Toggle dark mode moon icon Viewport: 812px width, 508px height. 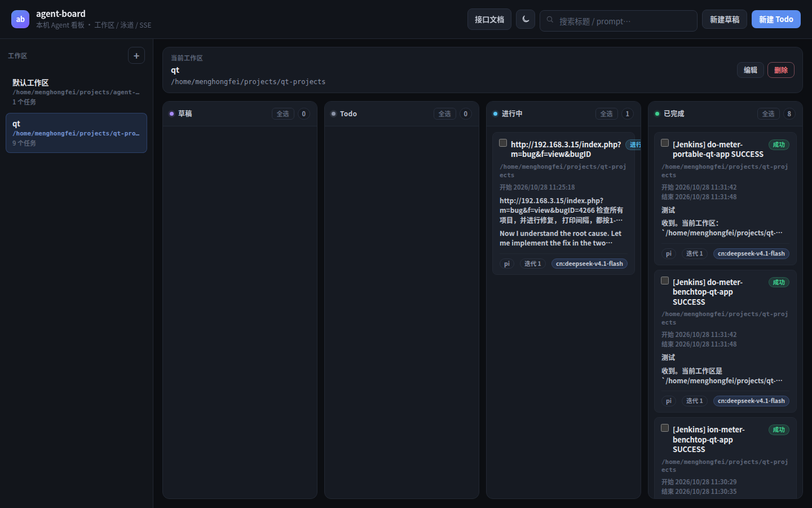click(526, 19)
